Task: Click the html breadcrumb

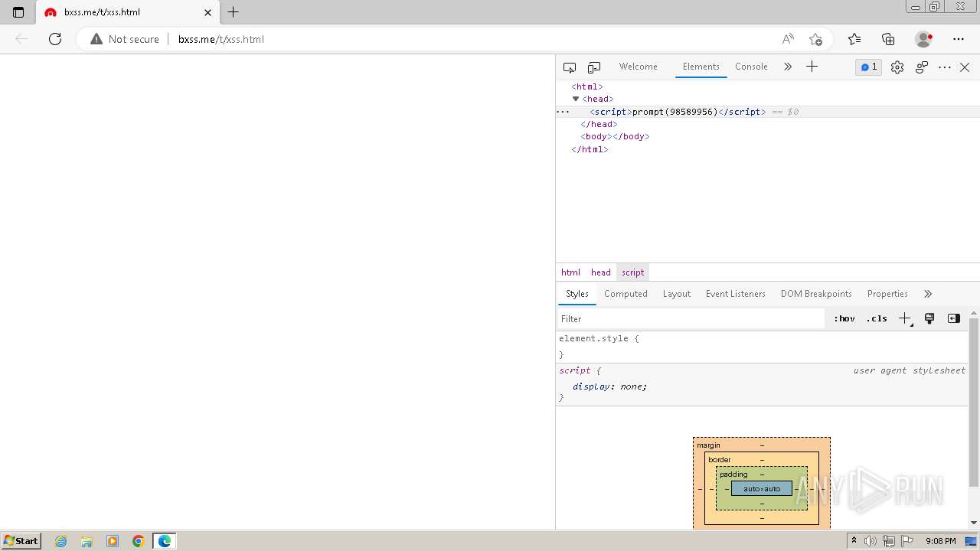Action: [570, 272]
